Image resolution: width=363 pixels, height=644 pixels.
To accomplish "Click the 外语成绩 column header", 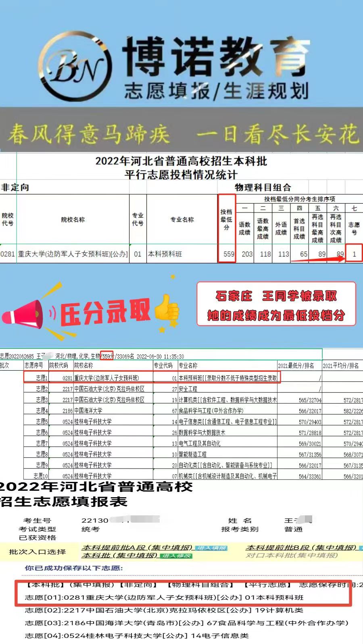I will tap(281, 229).
